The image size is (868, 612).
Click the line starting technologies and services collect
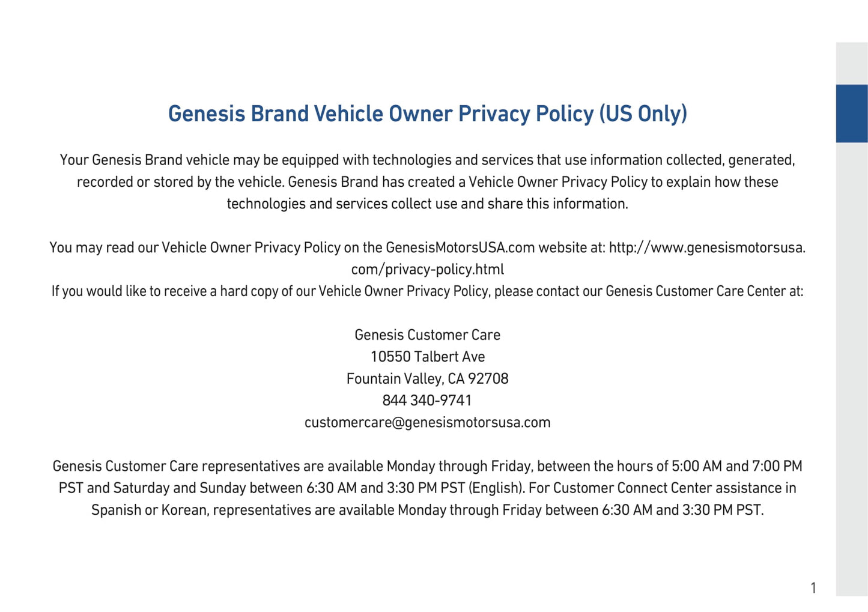coord(427,204)
